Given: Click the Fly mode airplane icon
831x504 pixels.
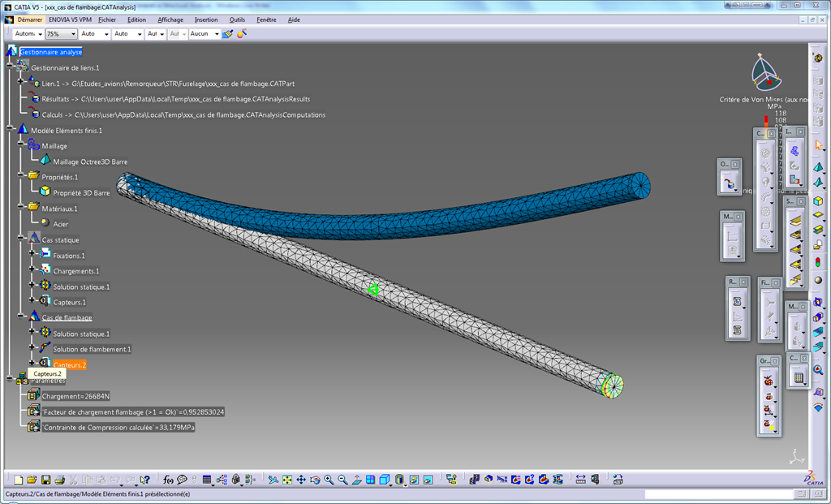Looking at the screenshot, I should (273, 480).
